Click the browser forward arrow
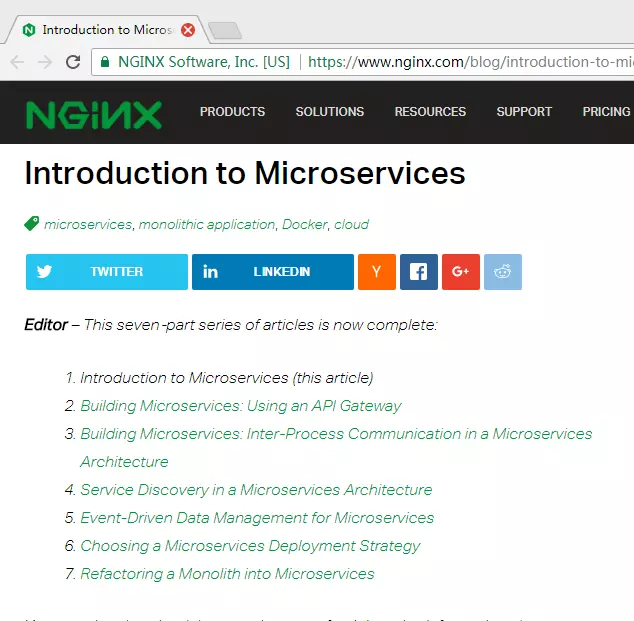 click(44, 62)
